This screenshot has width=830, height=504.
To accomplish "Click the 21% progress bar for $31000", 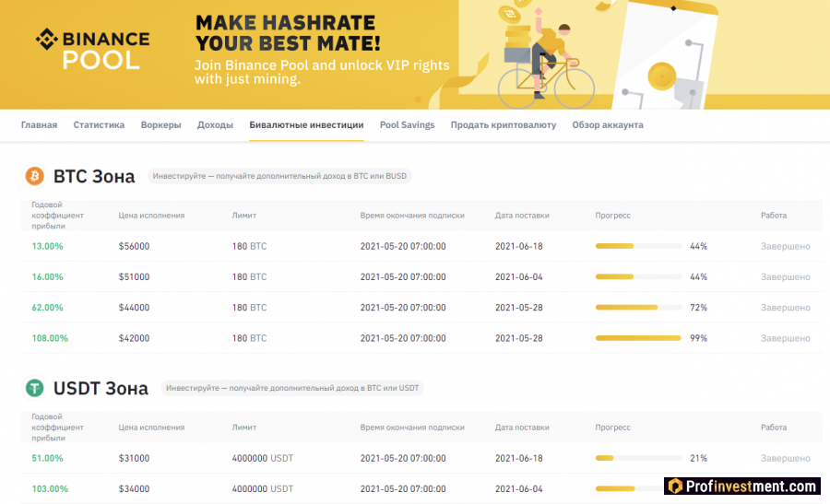I will (639, 458).
